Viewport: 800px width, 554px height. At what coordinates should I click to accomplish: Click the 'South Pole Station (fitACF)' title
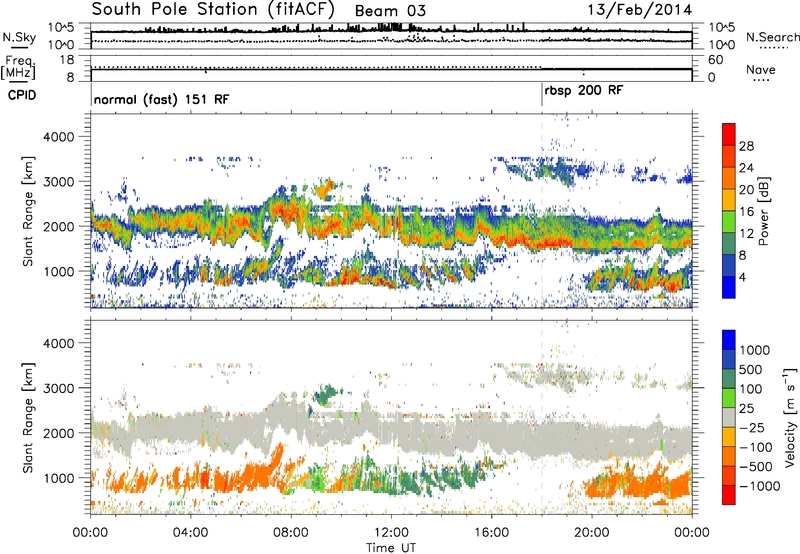[x=213, y=10]
